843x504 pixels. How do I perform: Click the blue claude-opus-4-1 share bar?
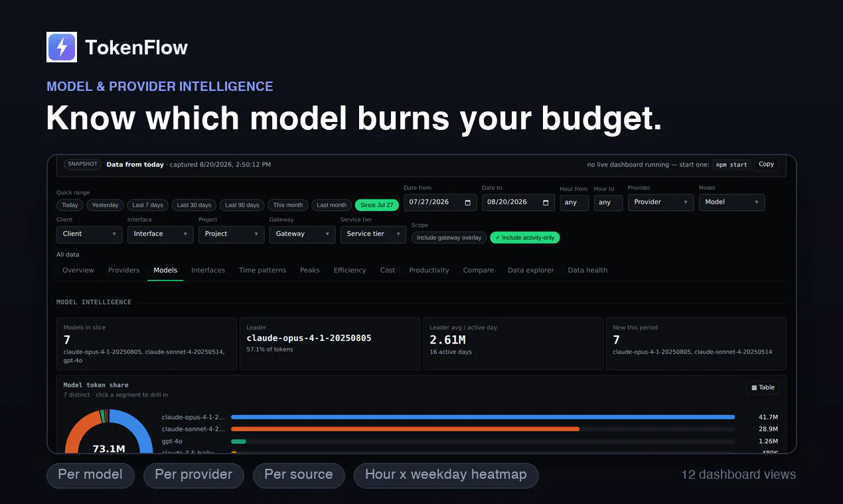click(483, 417)
